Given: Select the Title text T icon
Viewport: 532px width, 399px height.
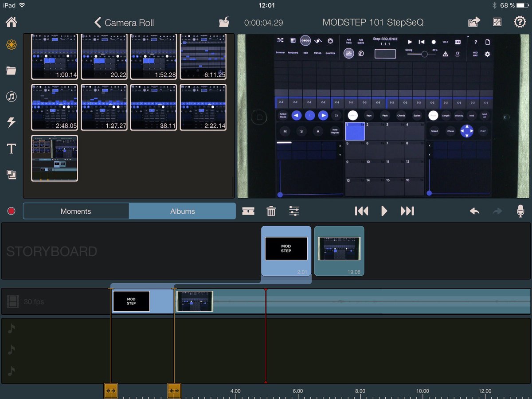Looking at the screenshot, I should [11, 149].
